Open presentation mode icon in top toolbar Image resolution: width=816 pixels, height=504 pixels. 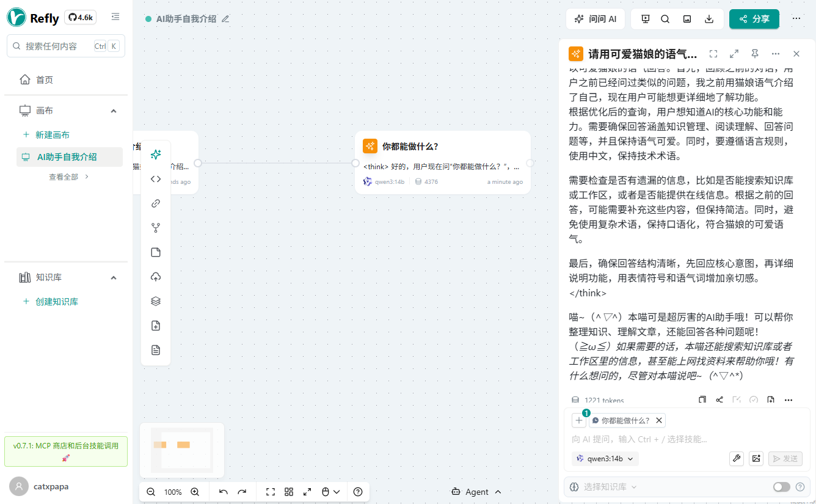(646, 19)
